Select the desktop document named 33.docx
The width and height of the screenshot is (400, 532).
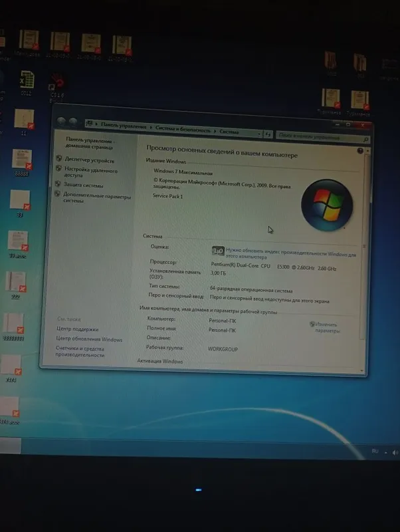click(x=18, y=245)
